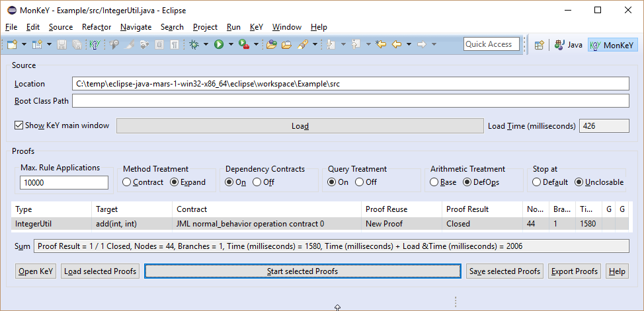This screenshot has height=311, width=644.
Task: Click the KeY starter toolbar icon
Action: 95,44
